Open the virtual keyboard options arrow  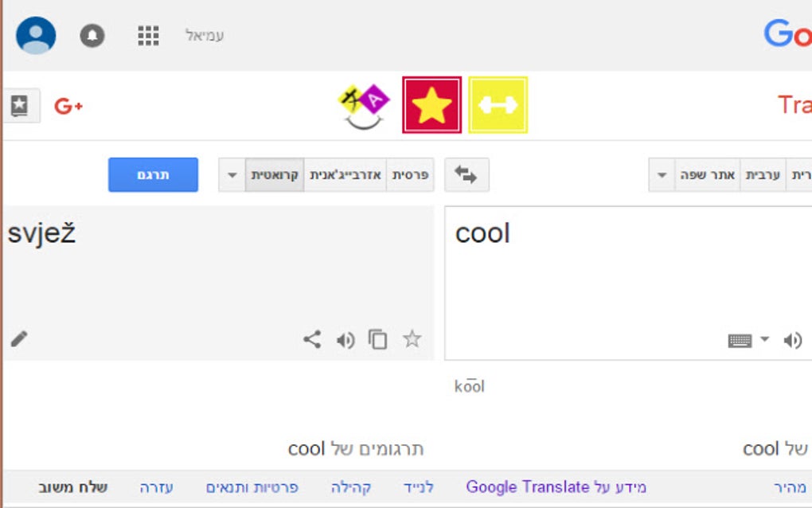764,340
